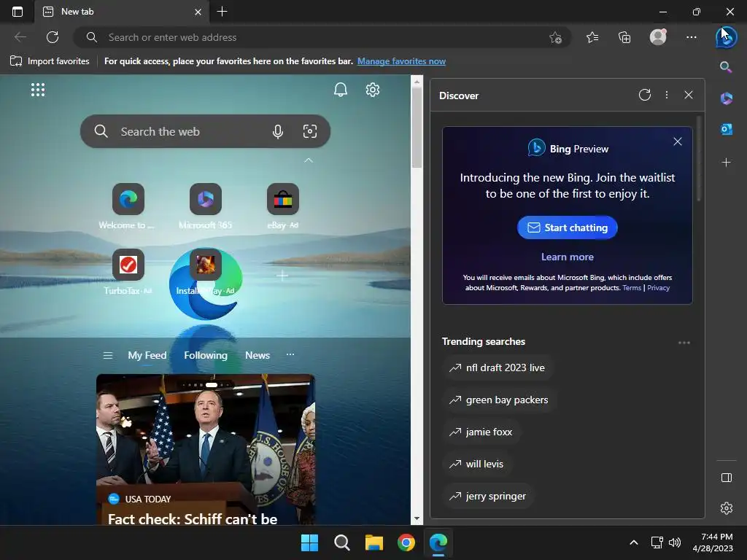Click the back navigation arrow
747x560 pixels.
20,37
